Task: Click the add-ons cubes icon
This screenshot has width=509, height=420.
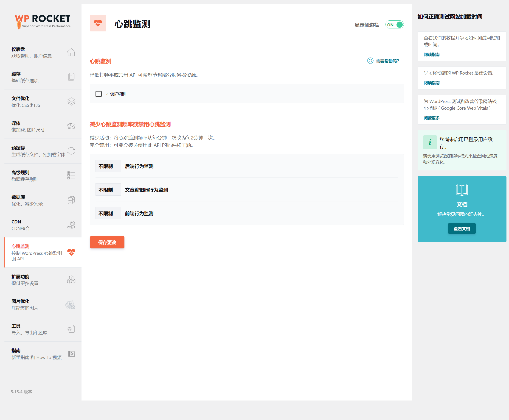Action: (x=71, y=280)
